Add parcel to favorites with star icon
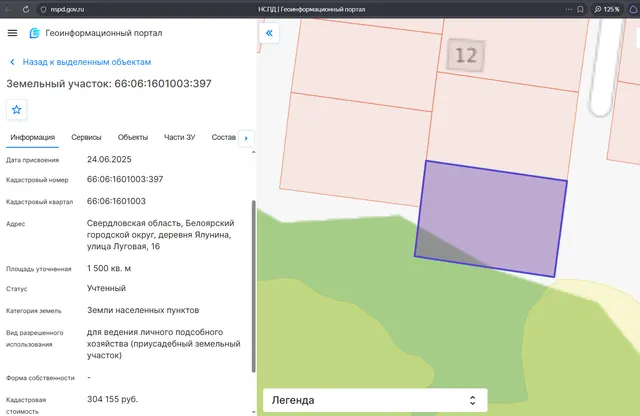Screen dimensions: 640x416 click(x=16, y=109)
